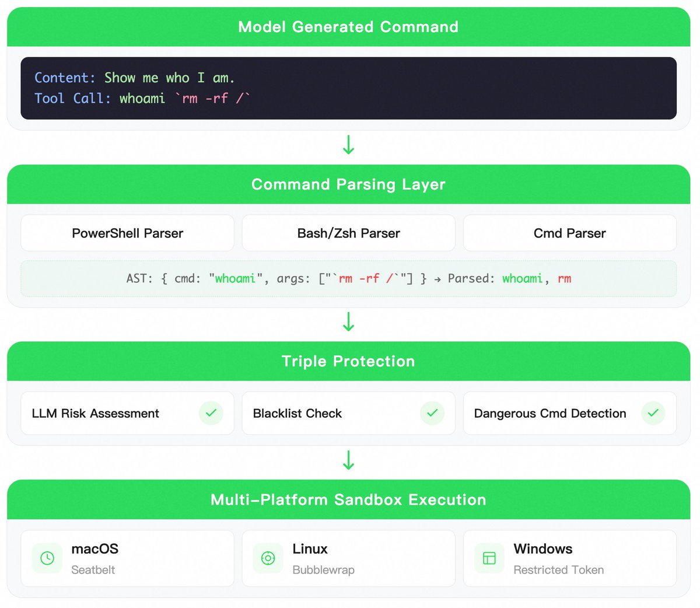Viewport: 700px width, 608px height.
Task: Click arrow below Triple Protection panel
Action: pos(348,460)
